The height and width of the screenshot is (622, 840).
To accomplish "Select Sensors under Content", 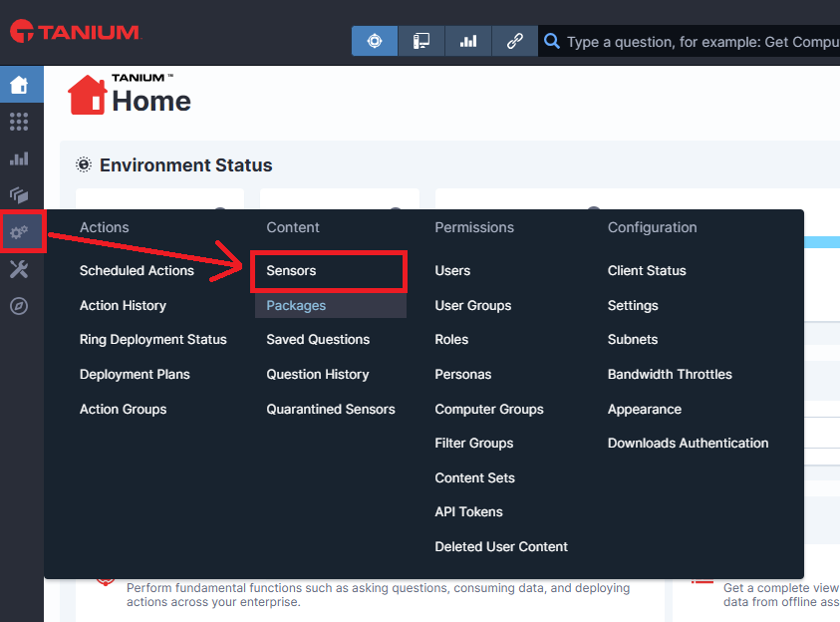I will click(x=291, y=270).
